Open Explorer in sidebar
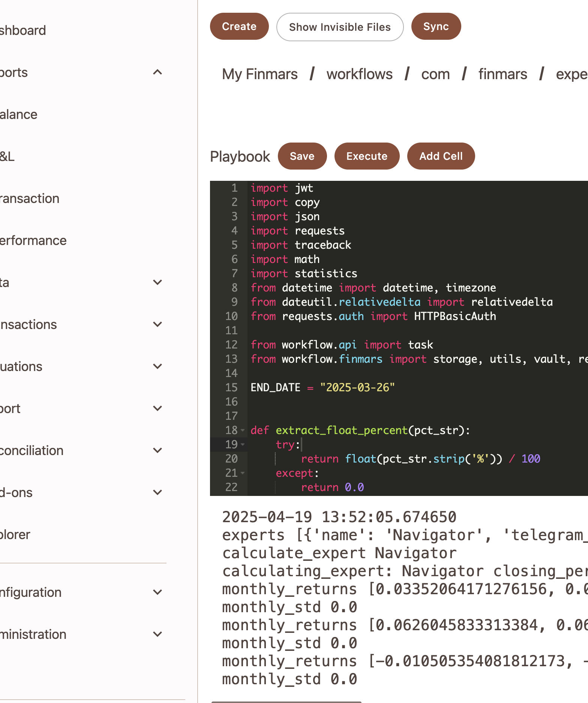Image resolution: width=588 pixels, height=703 pixels. pyautogui.click(x=15, y=535)
